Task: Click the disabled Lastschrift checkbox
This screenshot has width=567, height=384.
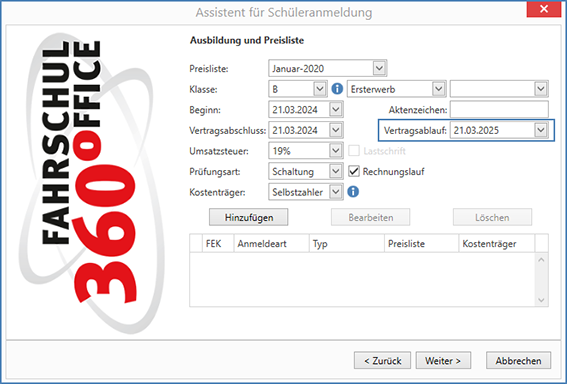Action: point(354,151)
